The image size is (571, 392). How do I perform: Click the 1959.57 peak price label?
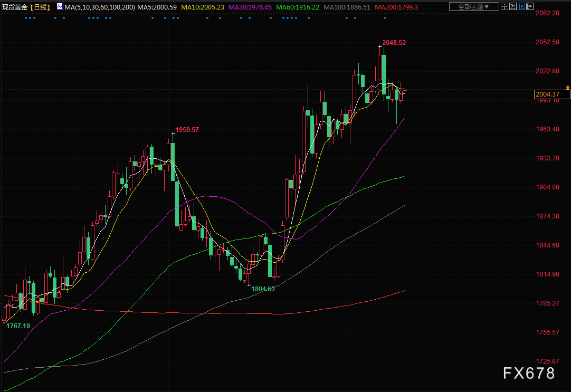187,129
